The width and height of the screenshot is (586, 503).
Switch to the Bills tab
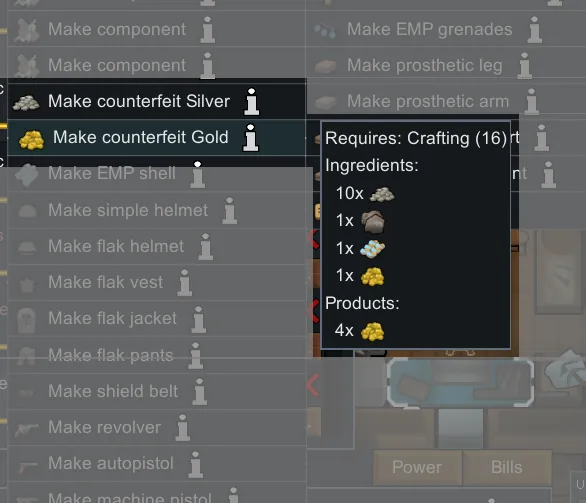click(507, 467)
